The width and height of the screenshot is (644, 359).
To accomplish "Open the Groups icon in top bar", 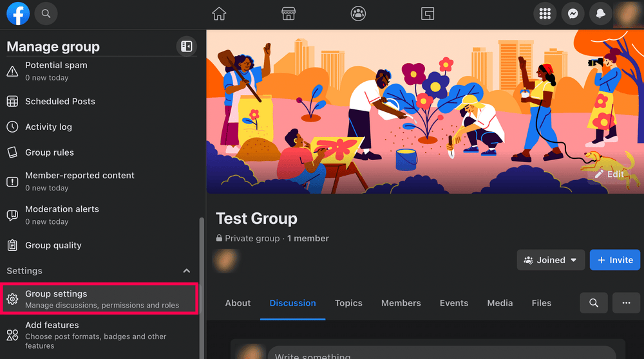I will coord(358,14).
